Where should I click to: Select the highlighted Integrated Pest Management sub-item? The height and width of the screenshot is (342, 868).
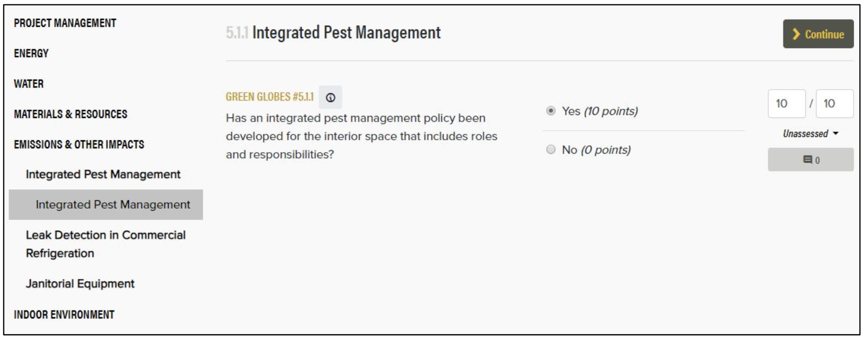pyautogui.click(x=113, y=205)
